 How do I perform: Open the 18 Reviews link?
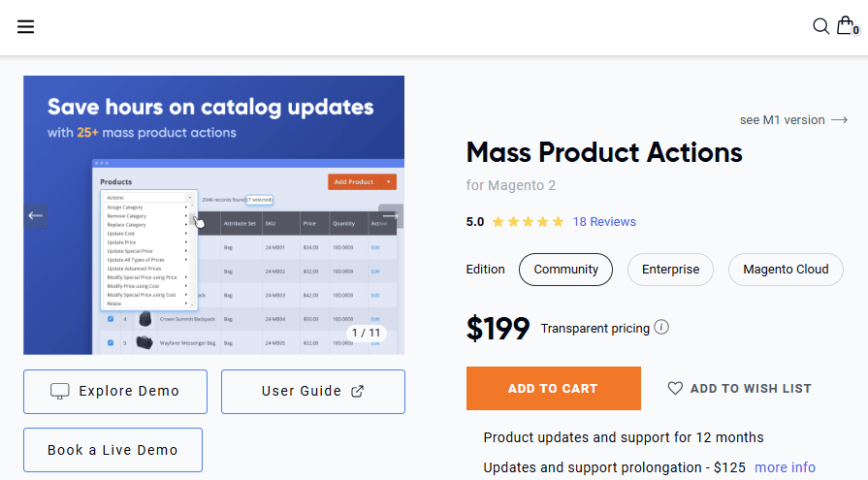click(x=604, y=222)
